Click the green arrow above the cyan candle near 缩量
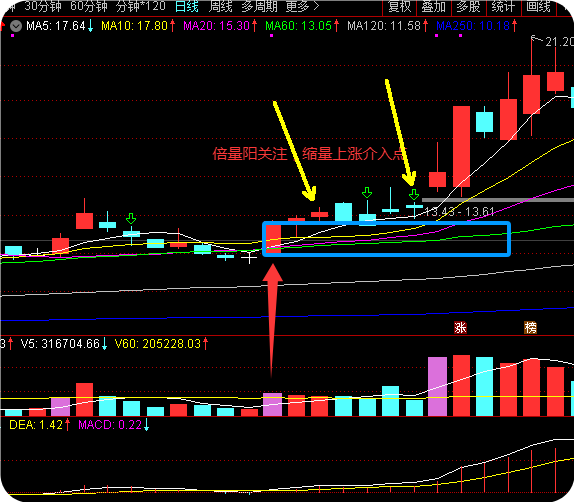Image resolution: width=574 pixels, height=502 pixels. tap(367, 193)
